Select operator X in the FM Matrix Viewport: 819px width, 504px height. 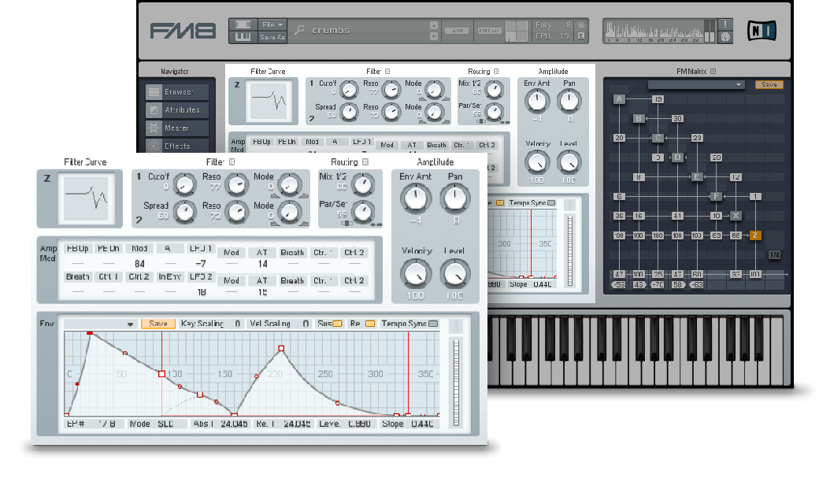pyautogui.click(x=736, y=216)
